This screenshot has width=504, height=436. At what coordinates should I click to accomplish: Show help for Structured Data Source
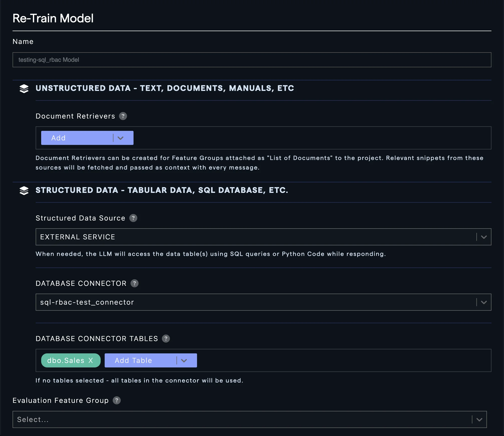133,218
